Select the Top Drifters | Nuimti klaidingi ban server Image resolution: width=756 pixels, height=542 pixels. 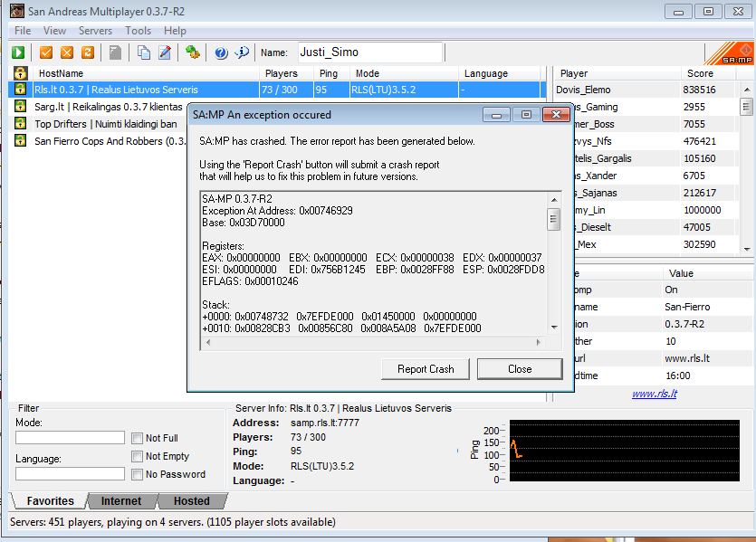pyautogui.click(x=106, y=124)
